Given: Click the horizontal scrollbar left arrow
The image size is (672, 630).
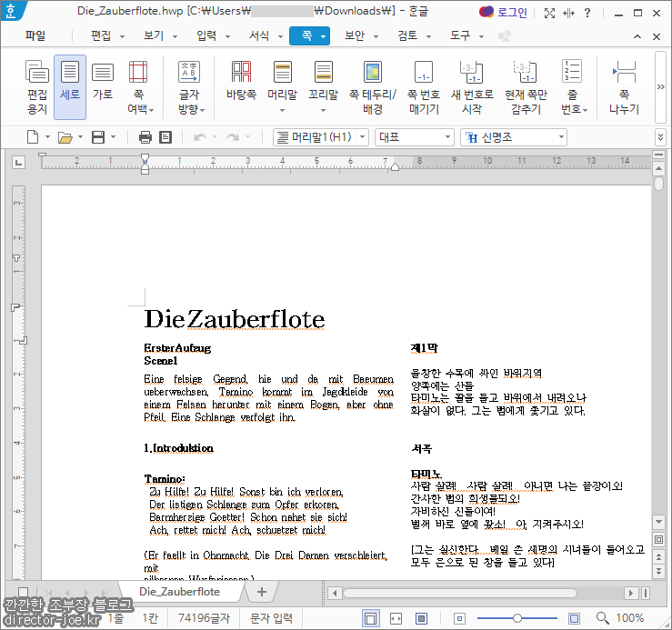Looking at the screenshot, I should click(x=335, y=593).
